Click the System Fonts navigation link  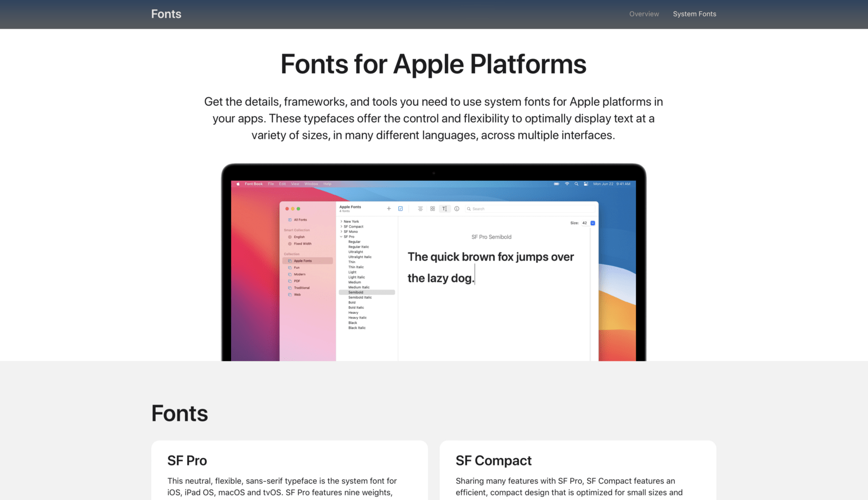coord(695,14)
